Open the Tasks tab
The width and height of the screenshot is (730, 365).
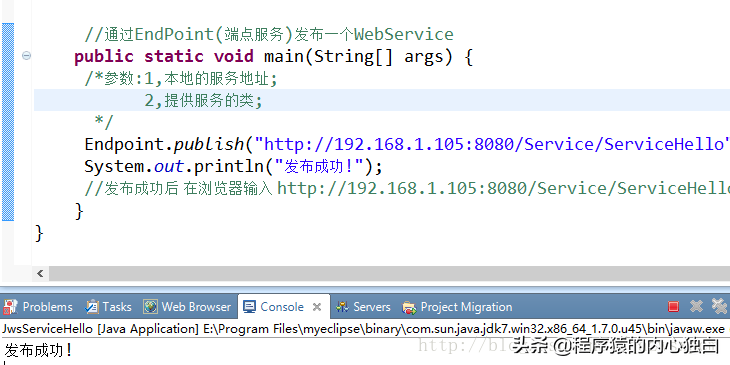(108, 307)
